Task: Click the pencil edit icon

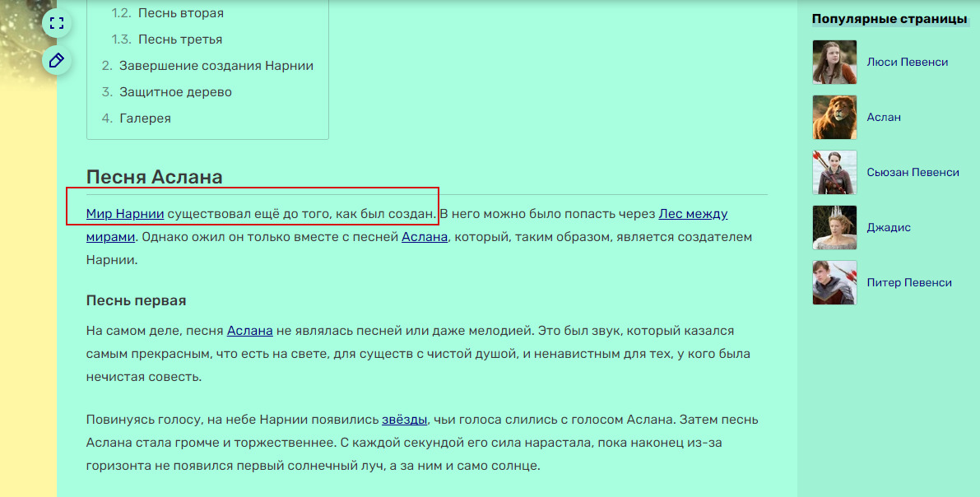Action: [x=56, y=61]
